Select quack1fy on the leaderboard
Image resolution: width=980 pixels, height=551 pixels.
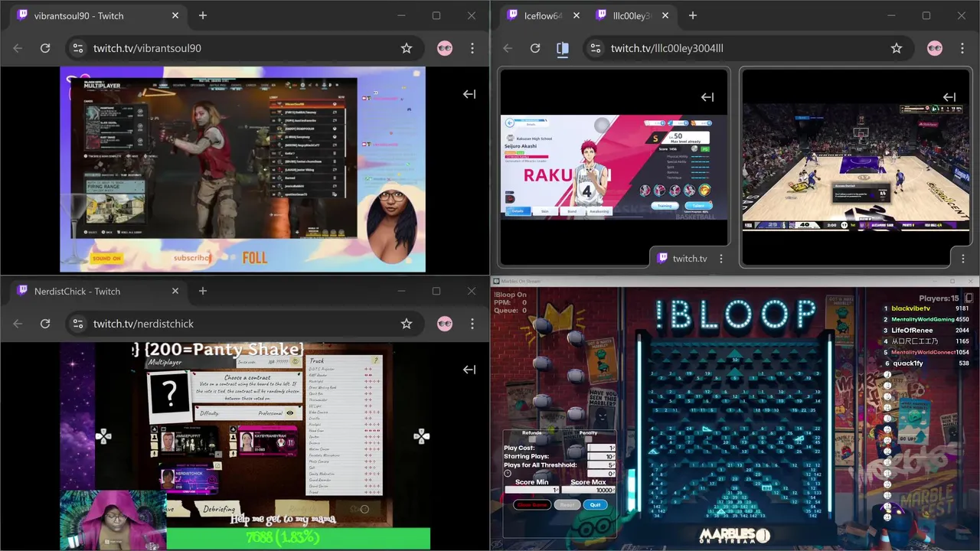coord(908,364)
